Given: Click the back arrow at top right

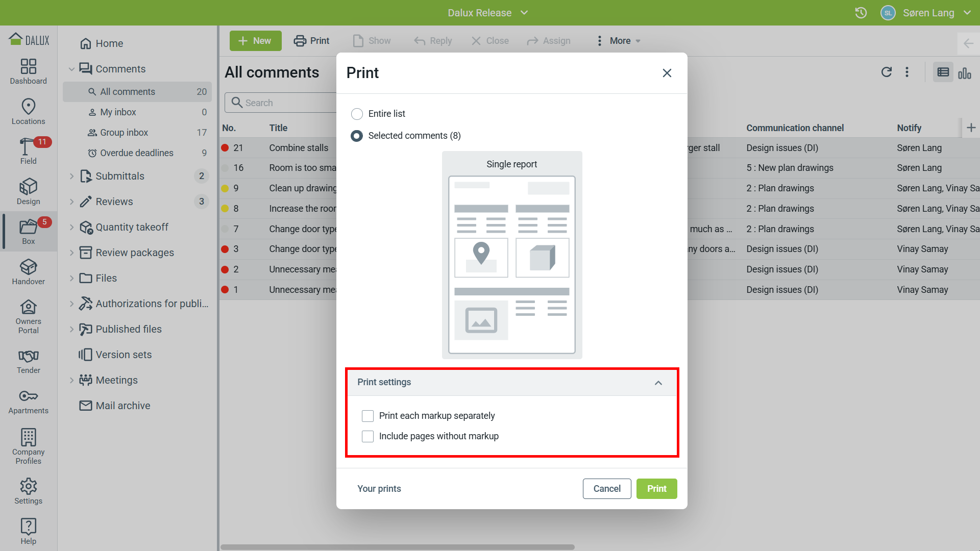Looking at the screenshot, I should 968,43.
